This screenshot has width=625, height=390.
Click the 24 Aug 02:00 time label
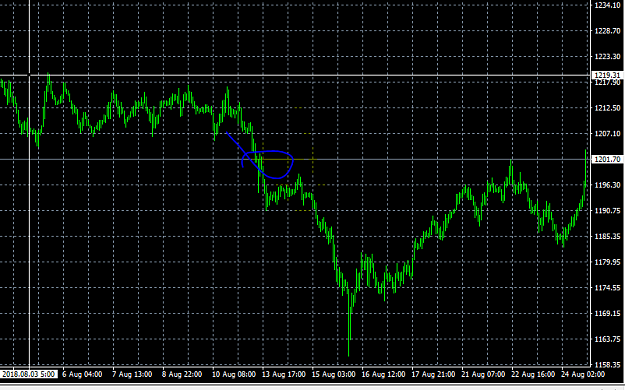click(583, 374)
